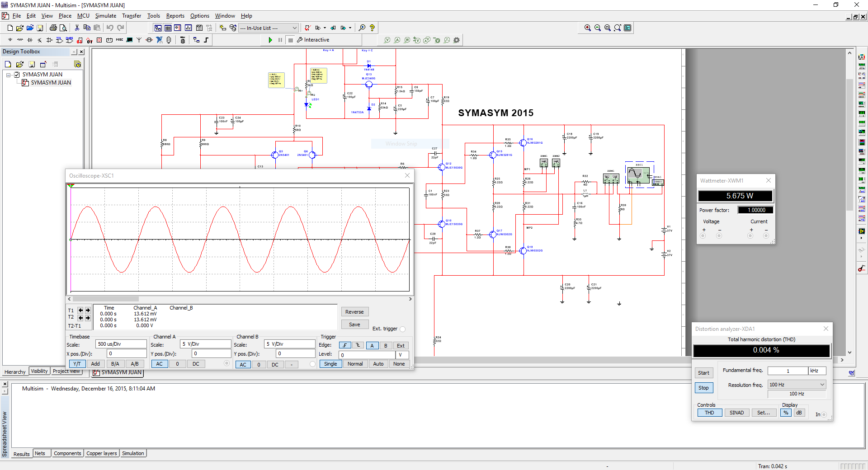
Task: Open the Channel A Scale 5 V/Div field
Action: [x=206, y=344]
